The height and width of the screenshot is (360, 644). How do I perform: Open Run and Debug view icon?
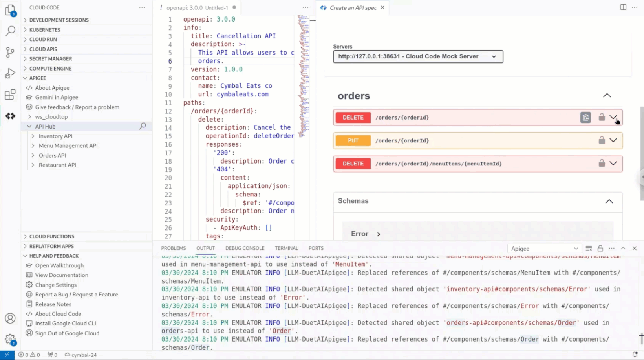click(10, 73)
